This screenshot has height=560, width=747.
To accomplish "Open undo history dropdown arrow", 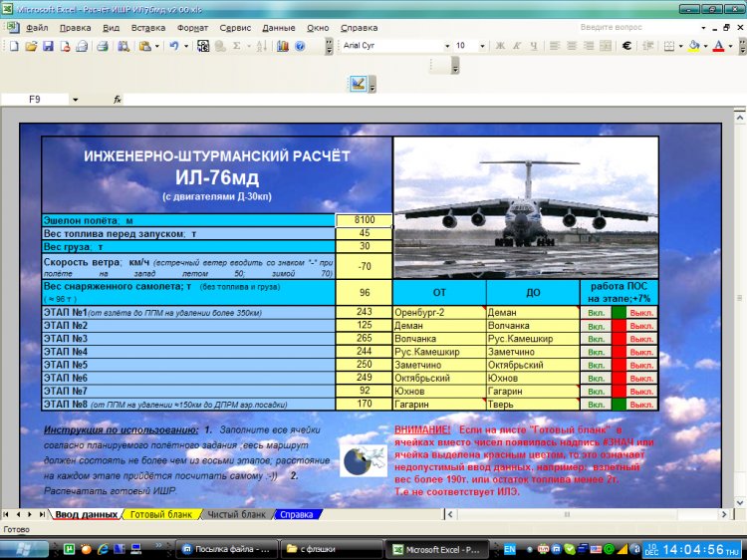I will pos(186,46).
